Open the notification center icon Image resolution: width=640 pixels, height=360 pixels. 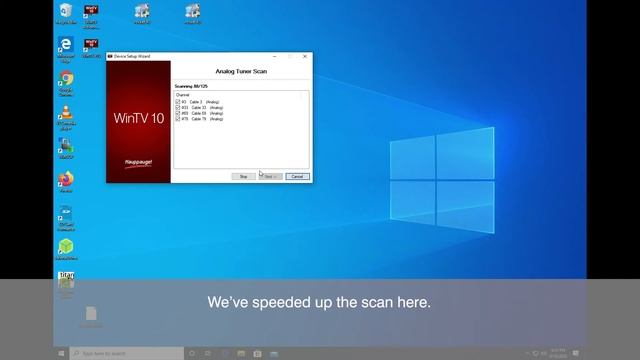[x=576, y=353]
